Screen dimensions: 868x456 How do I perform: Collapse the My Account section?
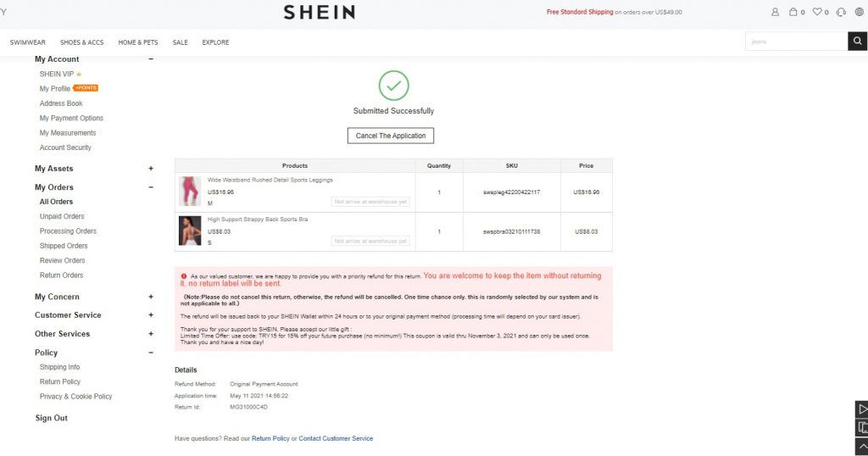(151, 58)
